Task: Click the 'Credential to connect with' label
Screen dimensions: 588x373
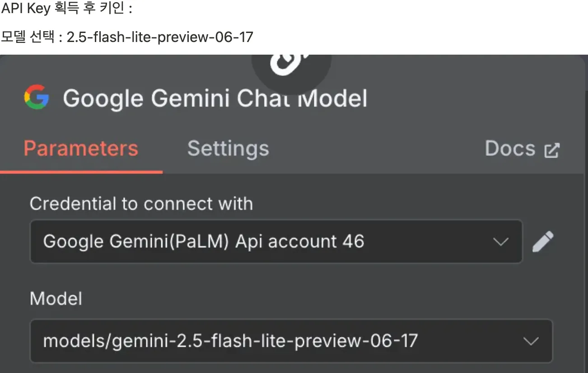Action: click(x=141, y=204)
